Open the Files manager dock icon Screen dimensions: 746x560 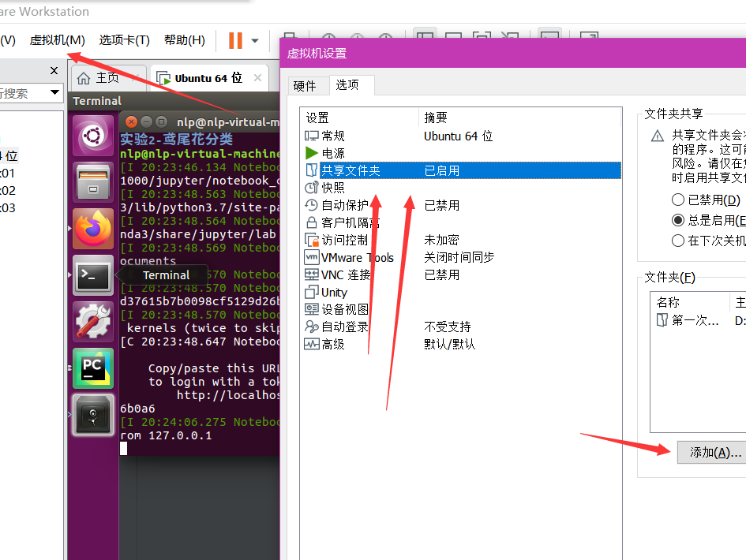(x=93, y=182)
